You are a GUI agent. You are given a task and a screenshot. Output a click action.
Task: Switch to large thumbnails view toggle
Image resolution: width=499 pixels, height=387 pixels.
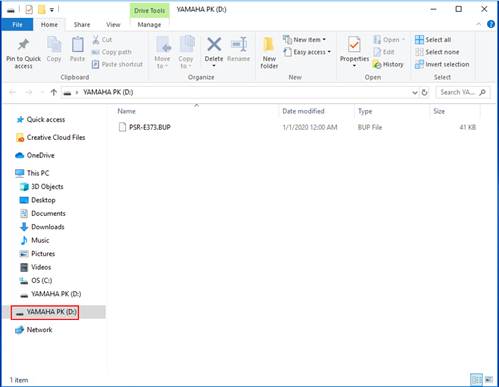(489, 379)
